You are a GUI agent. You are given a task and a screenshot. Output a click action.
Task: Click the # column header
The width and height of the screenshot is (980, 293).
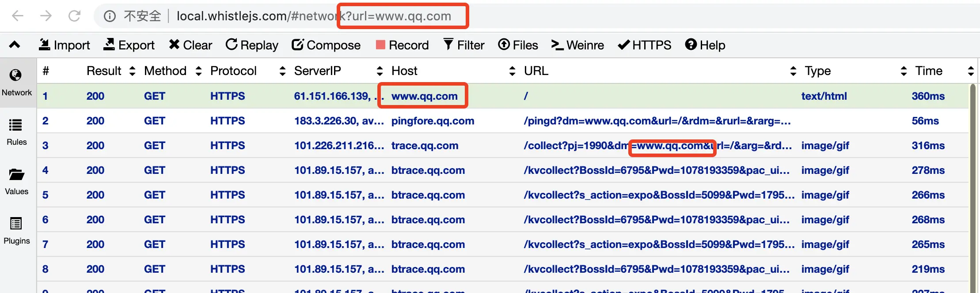pos(46,71)
